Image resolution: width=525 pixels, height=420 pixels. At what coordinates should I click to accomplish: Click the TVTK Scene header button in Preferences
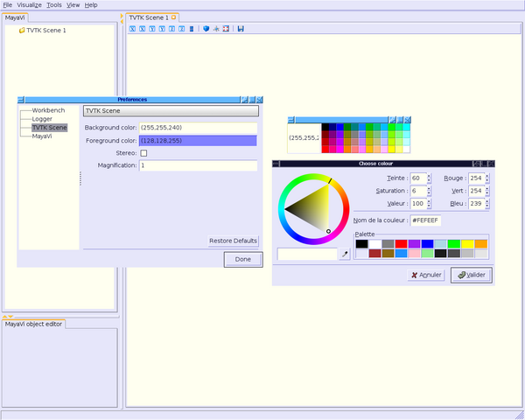(x=171, y=111)
